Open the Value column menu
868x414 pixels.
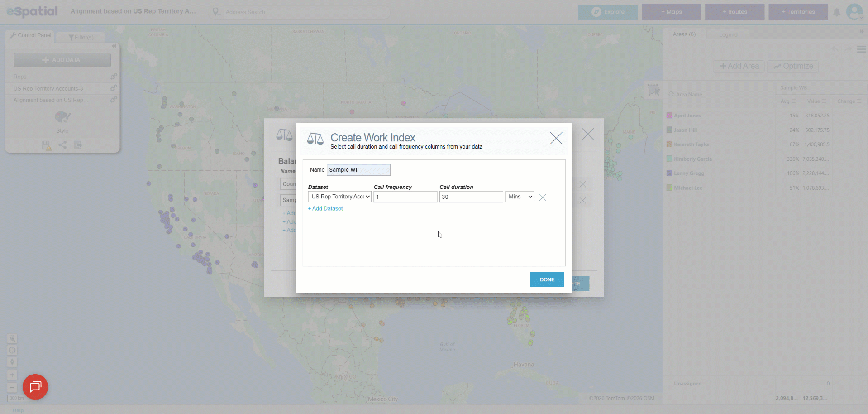(824, 101)
